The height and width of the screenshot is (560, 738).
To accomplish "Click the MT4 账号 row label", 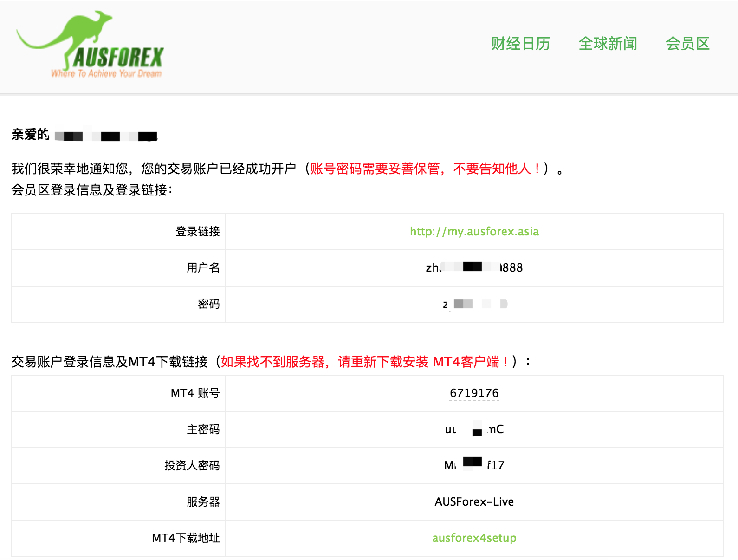I will 195,393.
